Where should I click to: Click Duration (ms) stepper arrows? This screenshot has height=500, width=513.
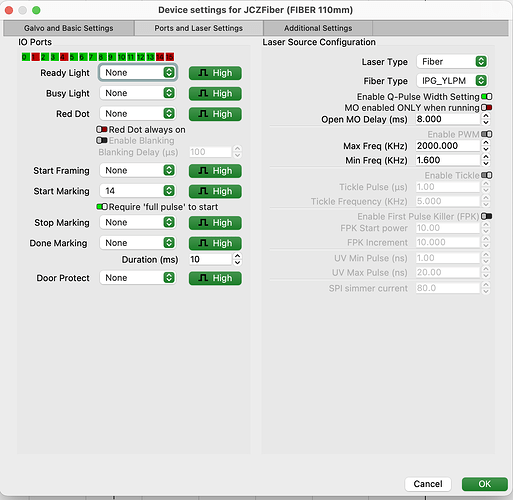coord(237,259)
